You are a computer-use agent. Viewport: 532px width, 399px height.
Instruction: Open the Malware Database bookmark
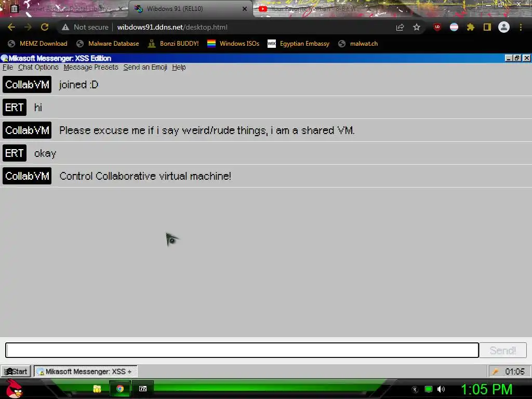tap(108, 44)
